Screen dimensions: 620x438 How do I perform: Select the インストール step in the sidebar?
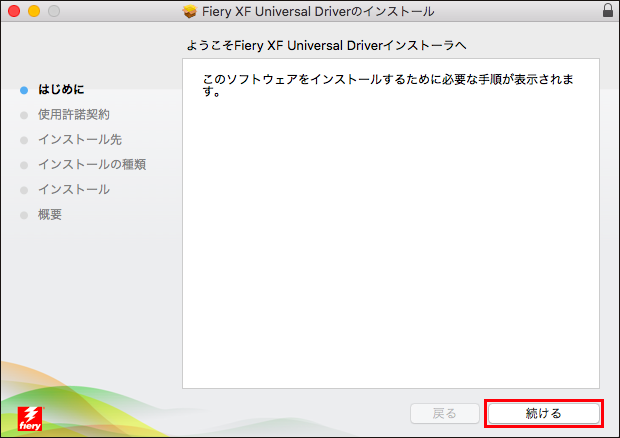point(74,190)
